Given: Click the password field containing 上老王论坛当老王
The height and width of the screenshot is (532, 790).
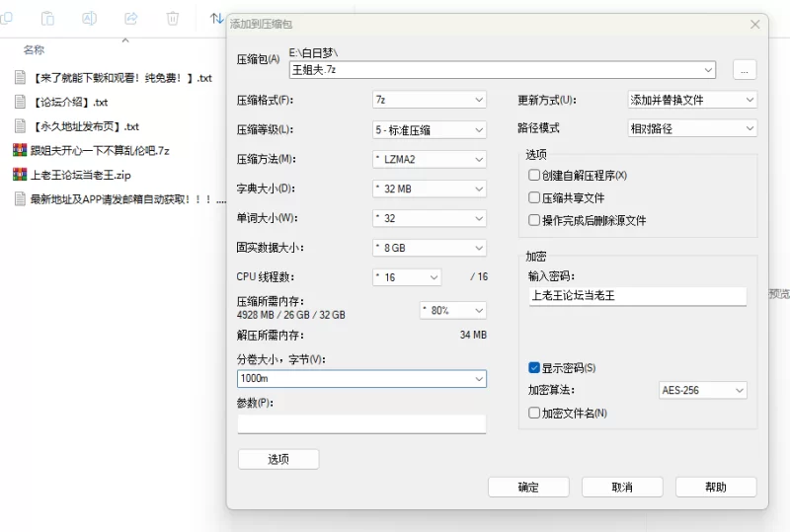Looking at the screenshot, I should (638, 296).
